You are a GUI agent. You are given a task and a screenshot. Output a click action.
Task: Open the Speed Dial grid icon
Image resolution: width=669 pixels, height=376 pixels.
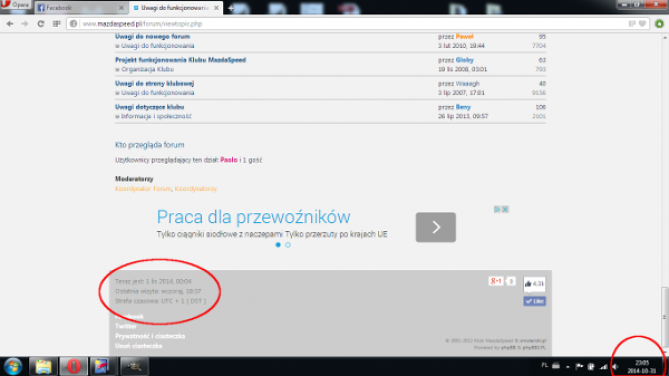click(x=56, y=24)
